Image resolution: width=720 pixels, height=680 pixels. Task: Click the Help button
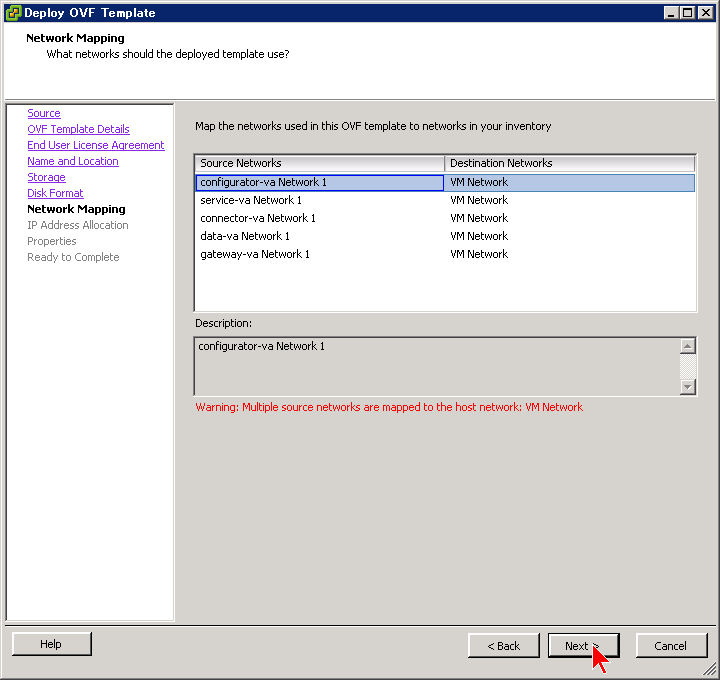[x=51, y=644]
